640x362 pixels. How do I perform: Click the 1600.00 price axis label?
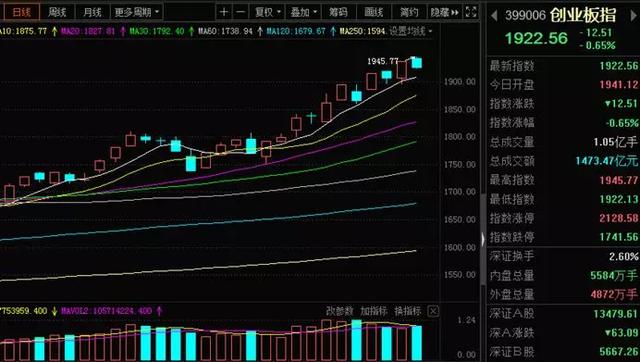click(460, 247)
